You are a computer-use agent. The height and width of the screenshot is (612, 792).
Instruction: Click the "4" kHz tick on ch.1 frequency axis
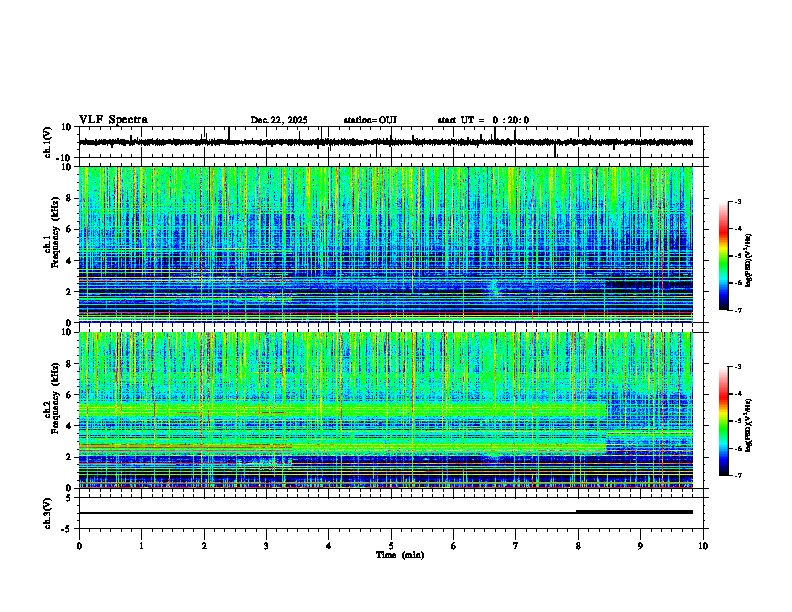[69, 261]
